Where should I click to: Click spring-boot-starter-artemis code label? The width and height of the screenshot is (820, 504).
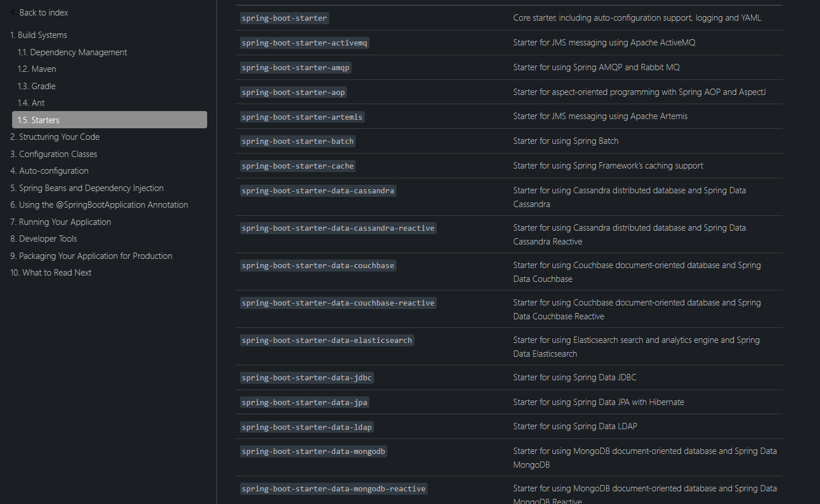tap(302, 117)
